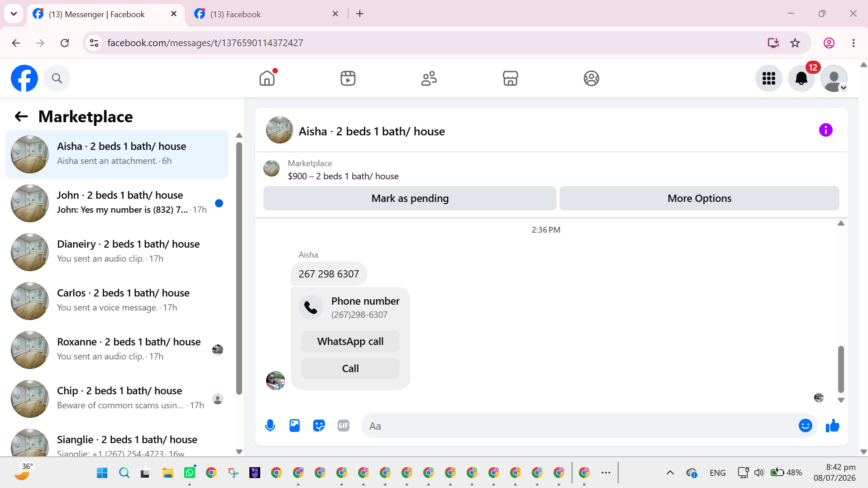Screen dimensions: 868x488
Task: Click the phone icon in phone number card
Action: (x=311, y=307)
